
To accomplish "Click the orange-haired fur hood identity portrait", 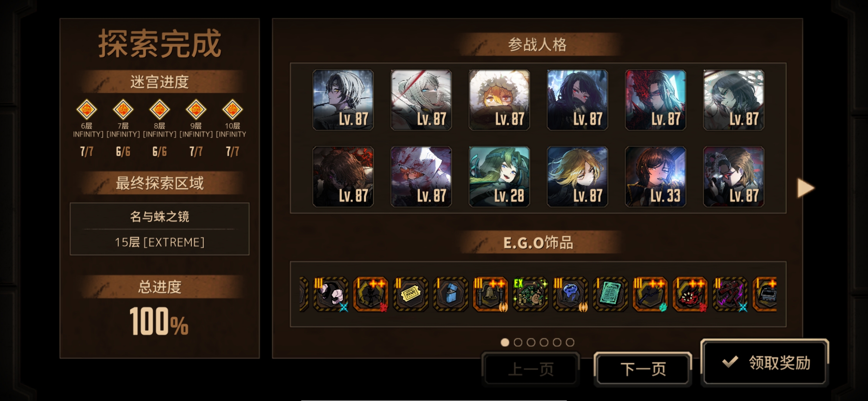I will (499, 100).
